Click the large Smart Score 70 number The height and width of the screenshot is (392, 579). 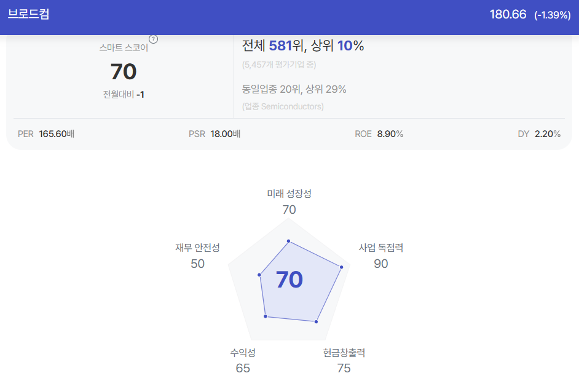[x=124, y=72]
